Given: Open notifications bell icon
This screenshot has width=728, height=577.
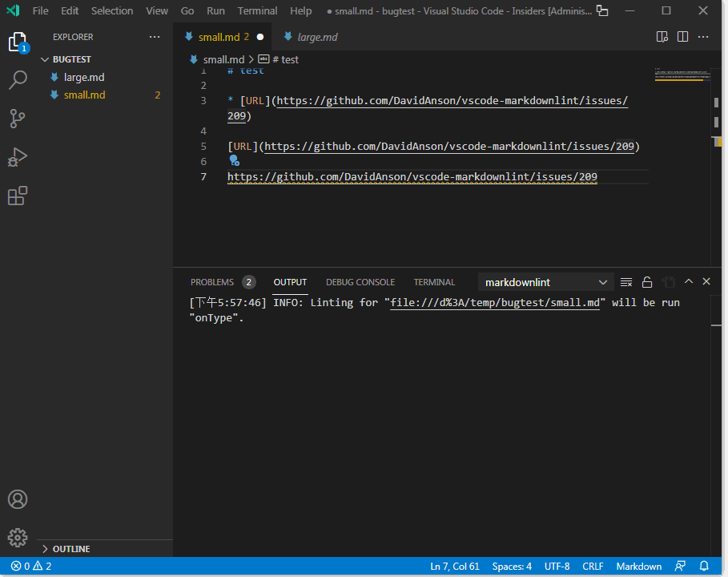Looking at the screenshot, I should 704,567.
